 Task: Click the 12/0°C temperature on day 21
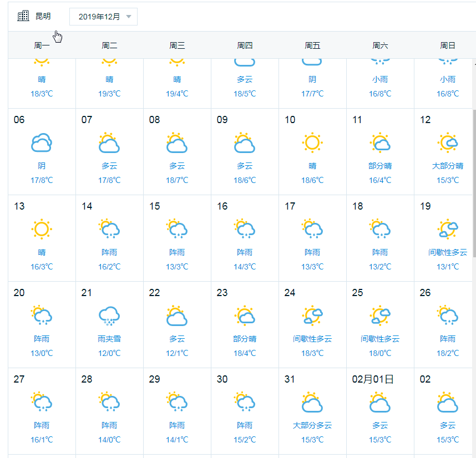109,353
